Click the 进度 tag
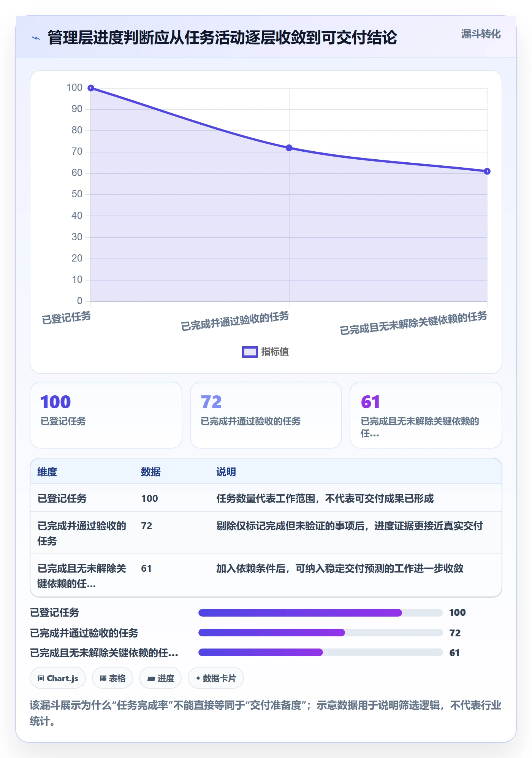 click(160, 678)
